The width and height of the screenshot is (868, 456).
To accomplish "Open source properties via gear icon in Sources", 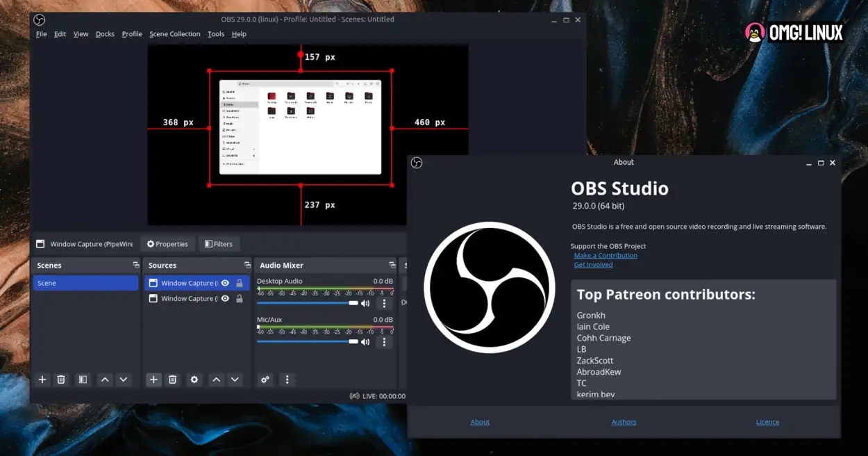I will pyautogui.click(x=194, y=380).
